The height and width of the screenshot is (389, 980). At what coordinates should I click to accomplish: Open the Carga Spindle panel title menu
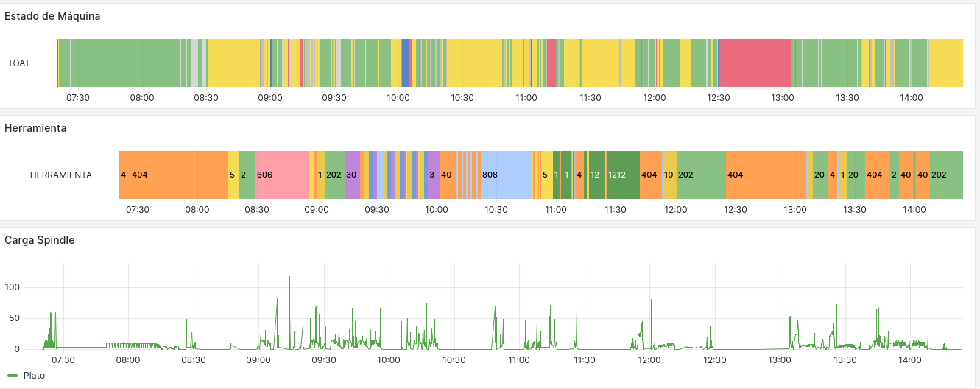pos(39,240)
